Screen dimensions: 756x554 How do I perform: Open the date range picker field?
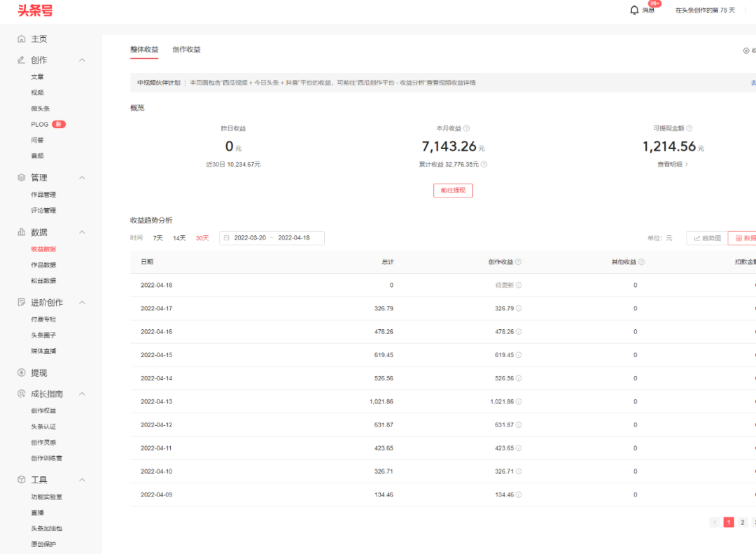coord(272,238)
